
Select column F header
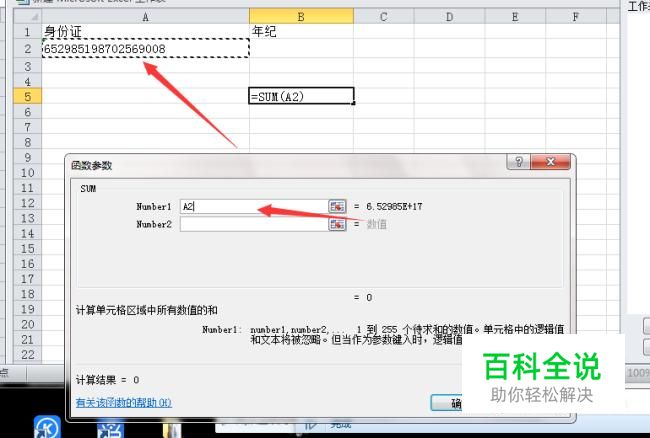click(x=575, y=17)
